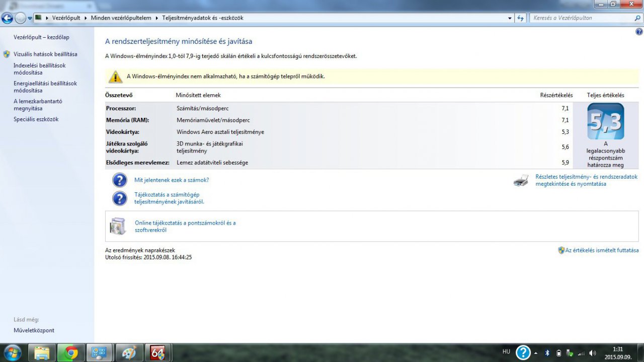This screenshot has height=362, width=644.
Task: Click help icon beside Tájékoztatás a számítógép
Action: pos(119,198)
